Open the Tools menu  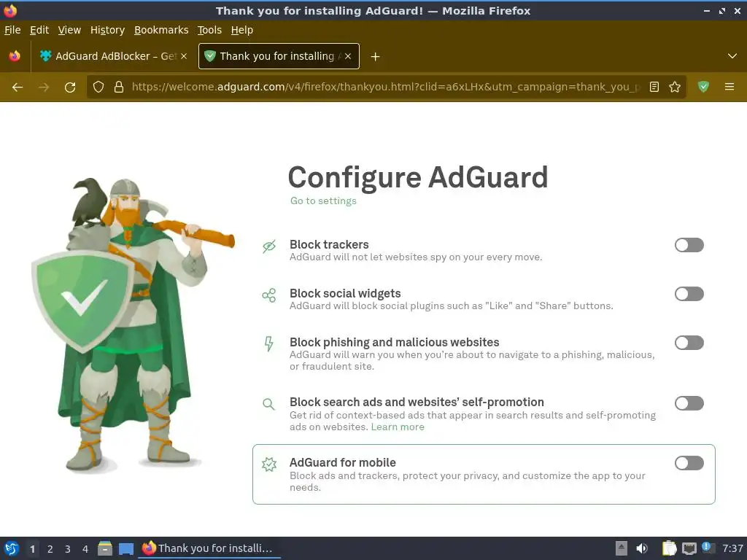[x=209, y=30]
